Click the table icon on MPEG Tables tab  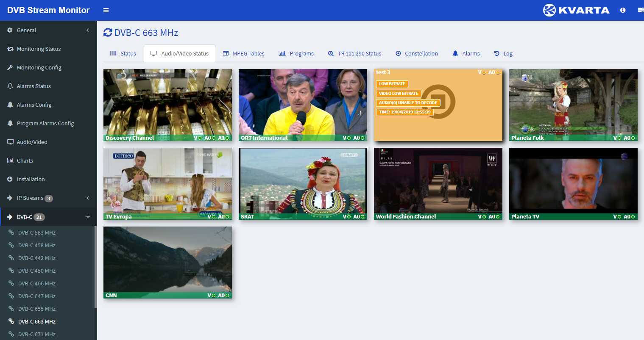tap(226, 53)
